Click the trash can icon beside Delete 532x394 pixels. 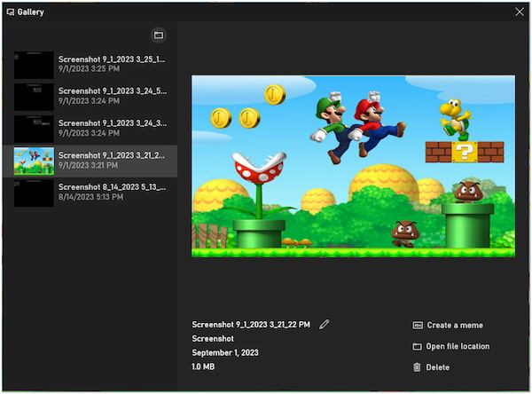point(417,367)
